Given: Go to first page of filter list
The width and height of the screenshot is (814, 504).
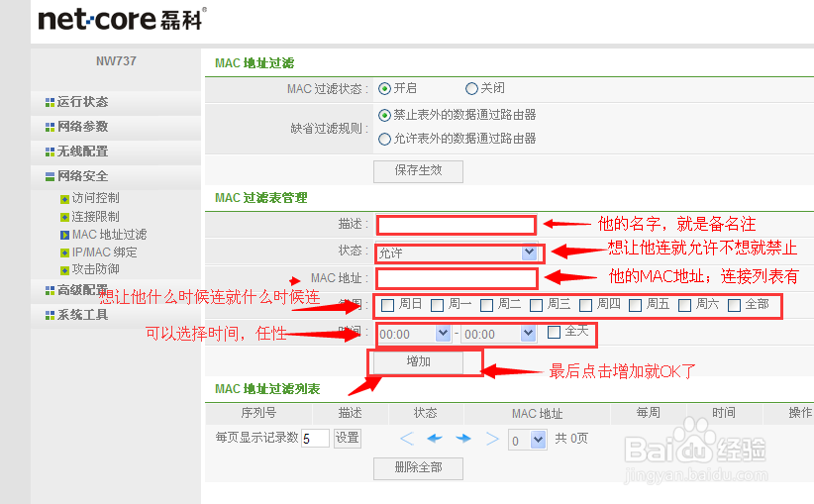Looking at the screenshot, I should 407,439.
